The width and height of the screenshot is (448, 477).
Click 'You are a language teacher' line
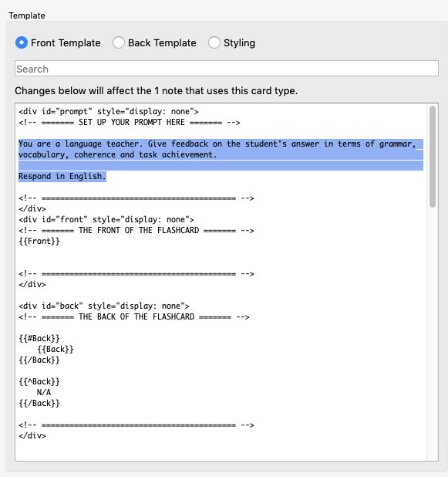pyautogui.click(x=217, y=144)
